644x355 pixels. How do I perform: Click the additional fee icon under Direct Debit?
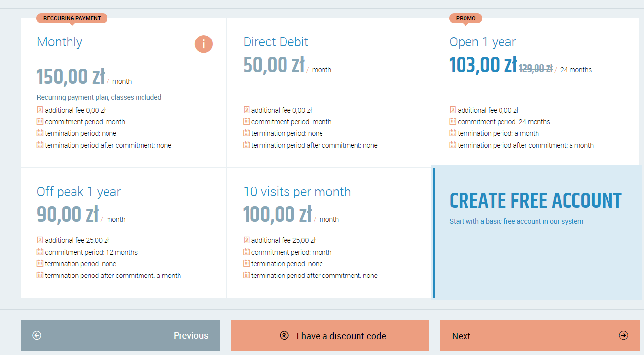pos(247,110)
